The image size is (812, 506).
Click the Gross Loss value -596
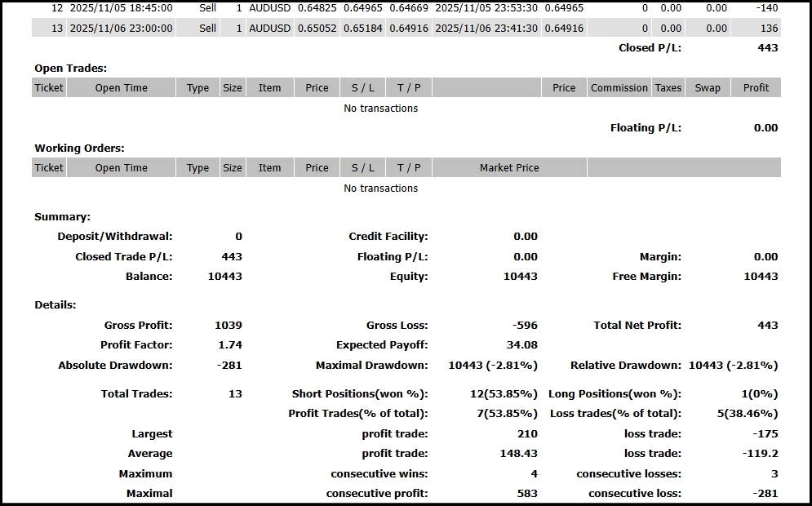pyautogui.click(x=522, y=326)
